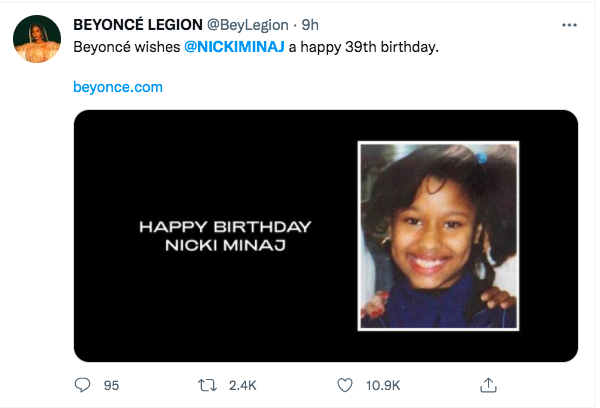This screenshot has width=600, height=408.
Task: Open the three-dot more options menu
Action: point(569,24)
